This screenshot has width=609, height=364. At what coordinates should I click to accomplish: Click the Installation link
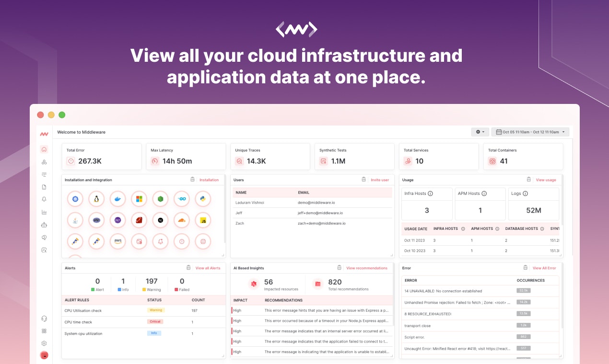[209, 180]
